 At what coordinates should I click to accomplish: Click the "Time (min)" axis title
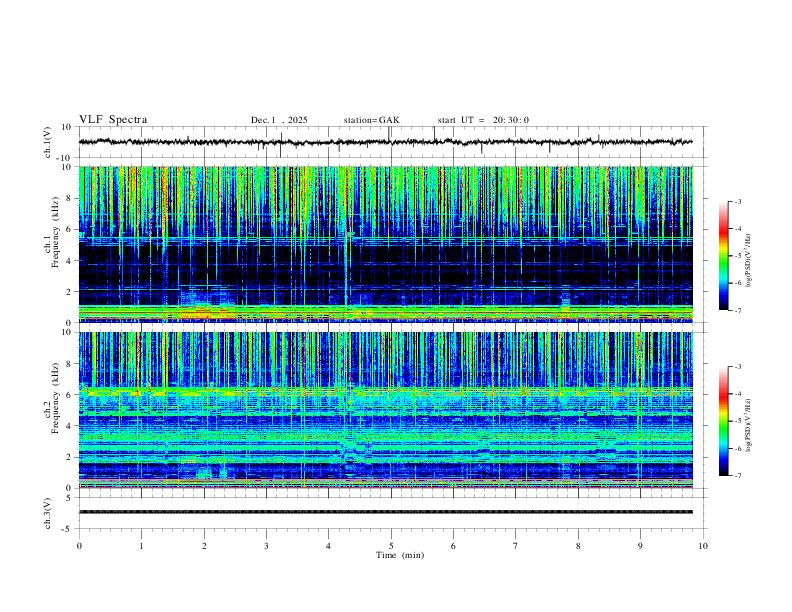pos(400,555)
